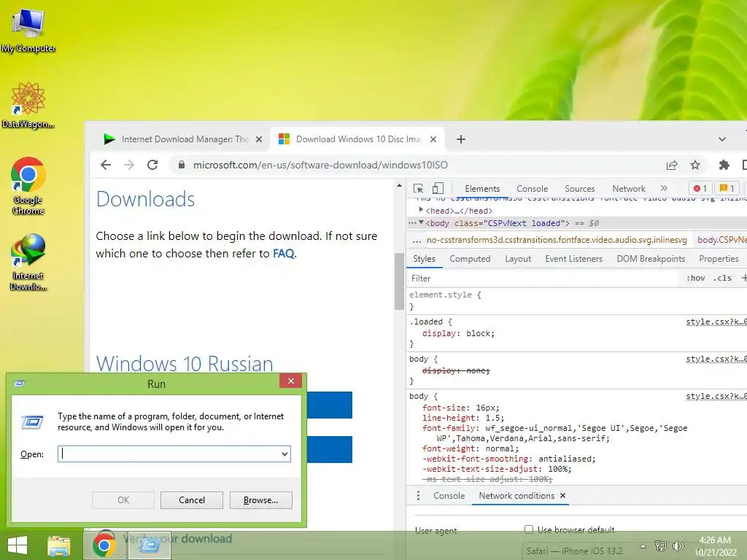Click DevTools issues warning badge
Viewport: 747px width, 560px height.
[x=727, y=189]
